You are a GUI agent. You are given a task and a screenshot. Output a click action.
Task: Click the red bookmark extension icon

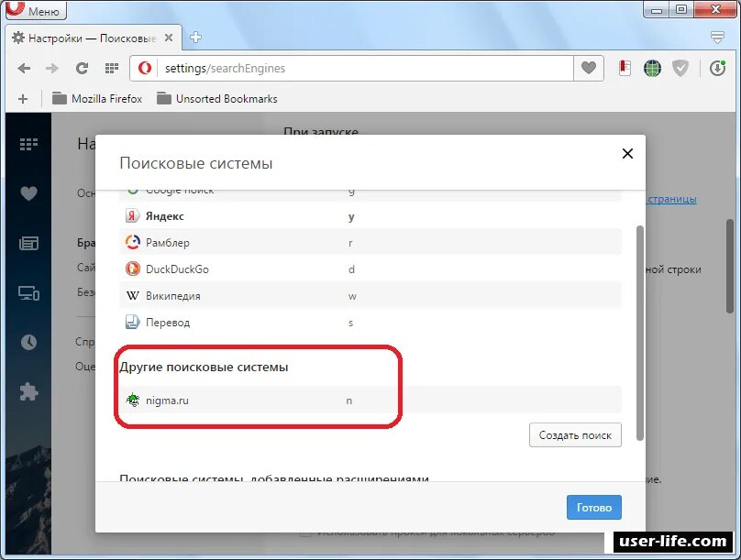click(x=625, y=69)
